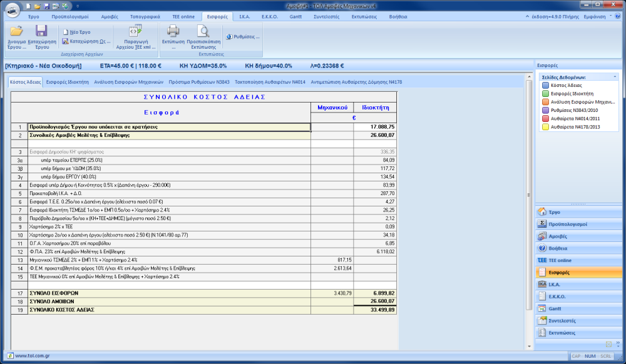Open project via Άνοιγμα Έργου folder icon
The image size is (626, 364).
pos(16,38)
